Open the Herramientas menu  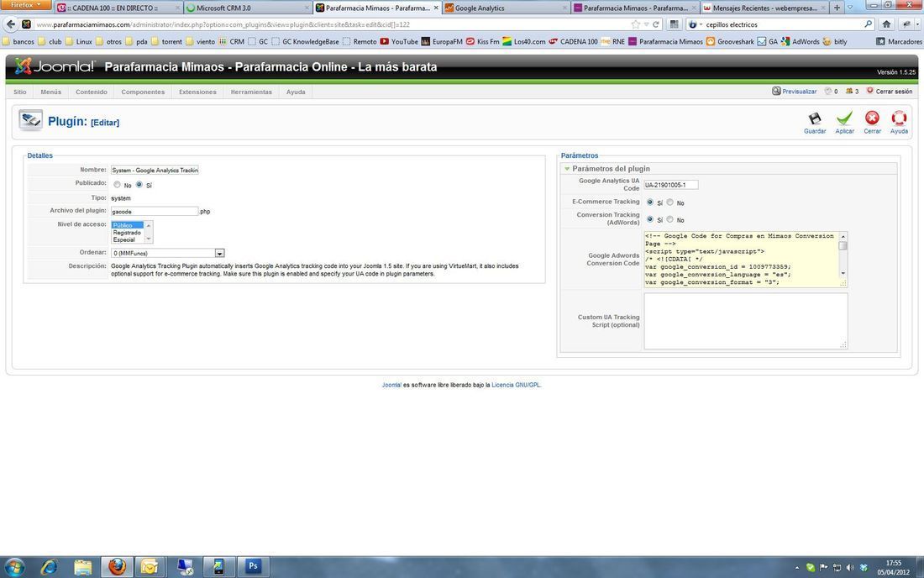tap(251, 92)
